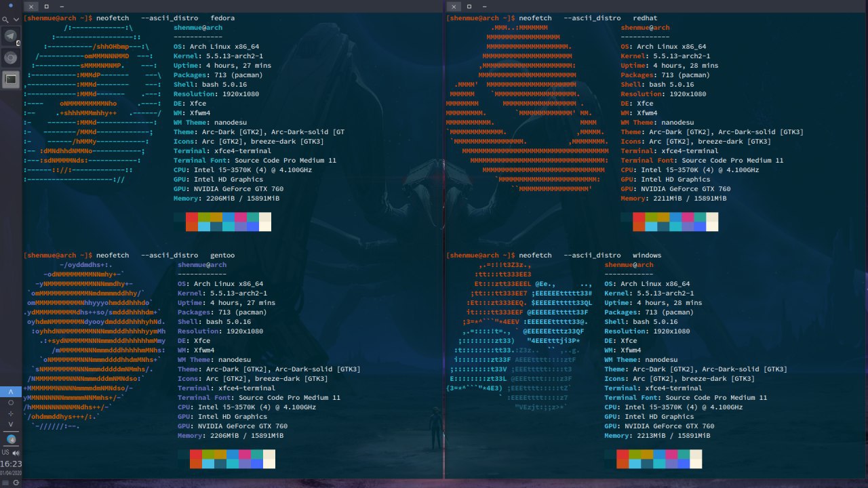The image size is (868, 488).
Task: Open the Telegram launcher in the panel
Action: tap(11, 36)
